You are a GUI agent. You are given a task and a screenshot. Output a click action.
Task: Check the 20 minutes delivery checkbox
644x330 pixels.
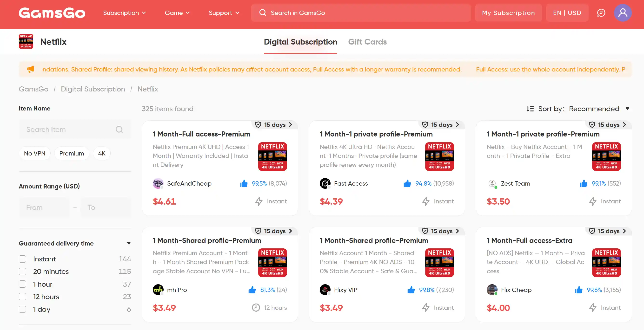pyautogui.click(x=22, y=272)
